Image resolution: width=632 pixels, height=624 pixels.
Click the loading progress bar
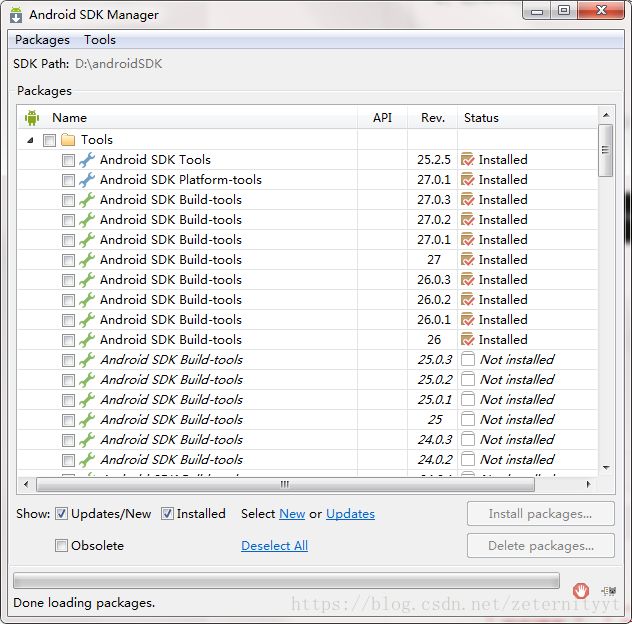(286, 580)
